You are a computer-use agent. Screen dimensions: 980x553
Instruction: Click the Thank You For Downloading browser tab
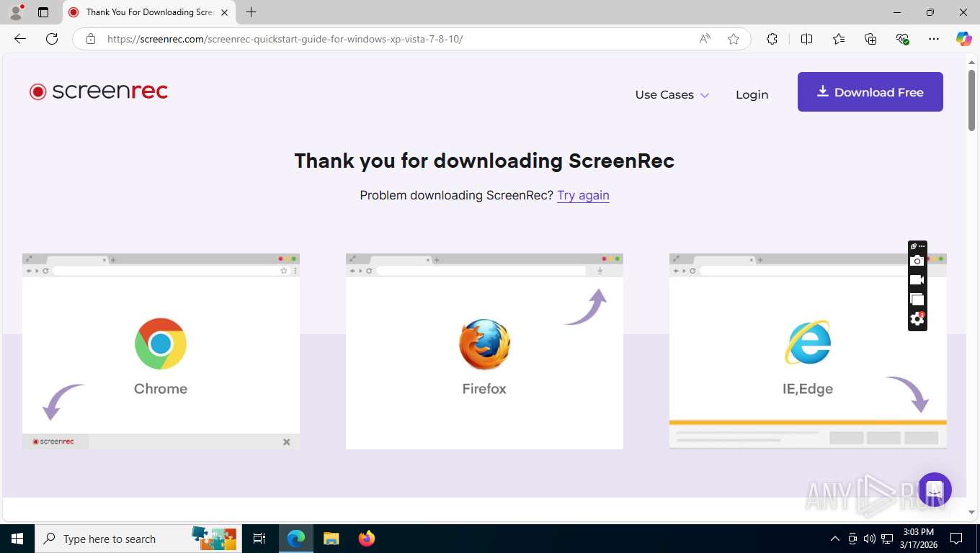(x=149, y=12)
